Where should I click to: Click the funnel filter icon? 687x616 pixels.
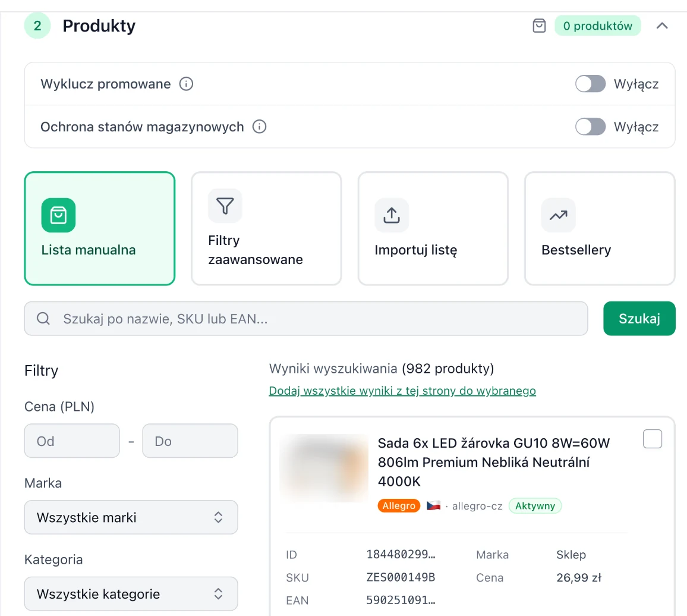[225, 206]
